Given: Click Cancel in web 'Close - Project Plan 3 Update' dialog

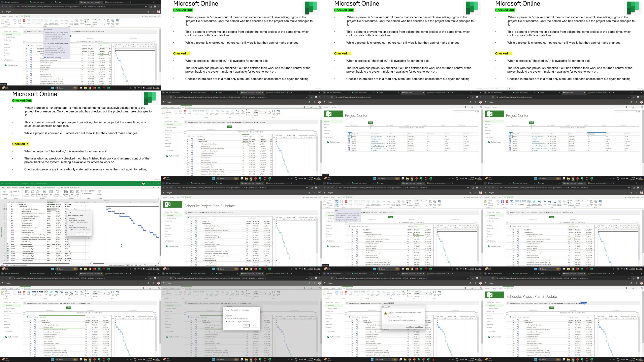Looking at the screenshot, I should point(255,326).
